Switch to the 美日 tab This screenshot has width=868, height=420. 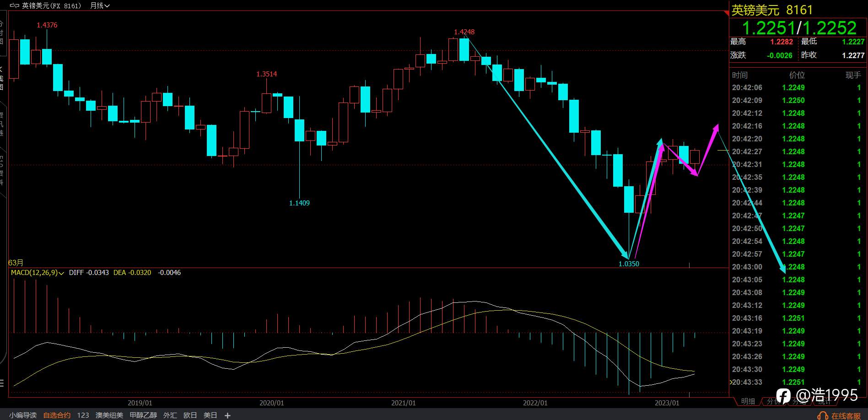(210, 415)
